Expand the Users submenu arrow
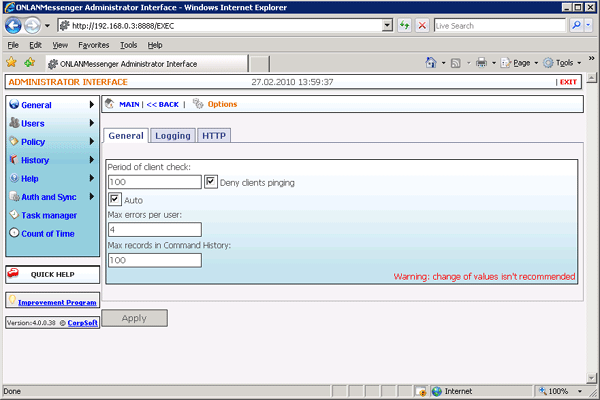 pos(91,123)
